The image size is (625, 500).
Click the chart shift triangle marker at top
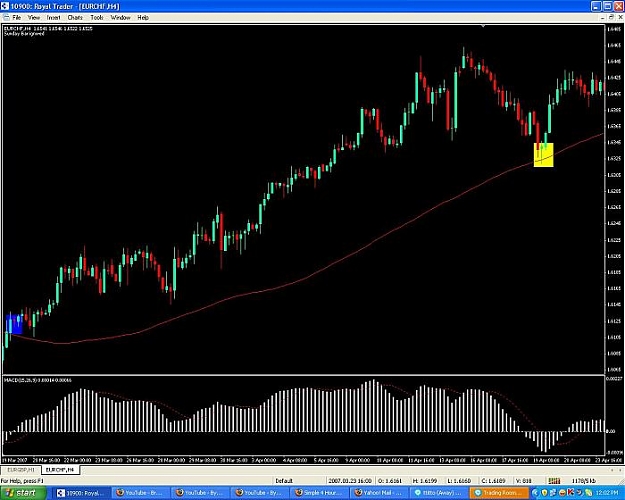click(483, 26)
